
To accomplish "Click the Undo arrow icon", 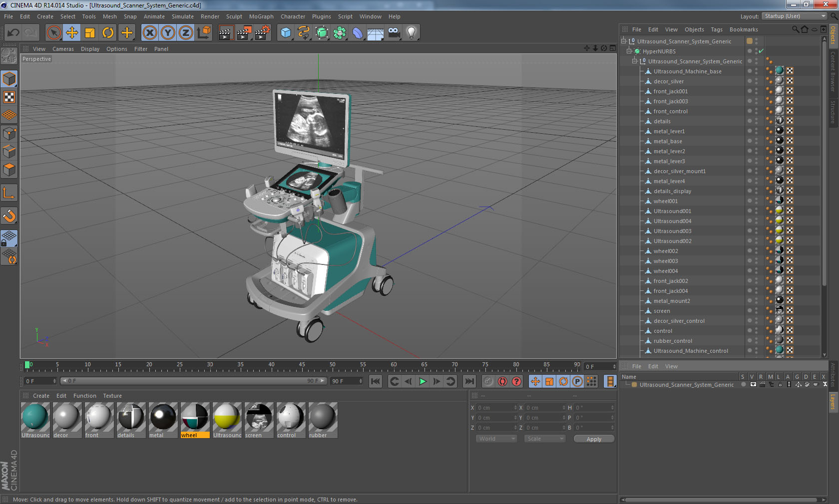I will coord(13,33).
